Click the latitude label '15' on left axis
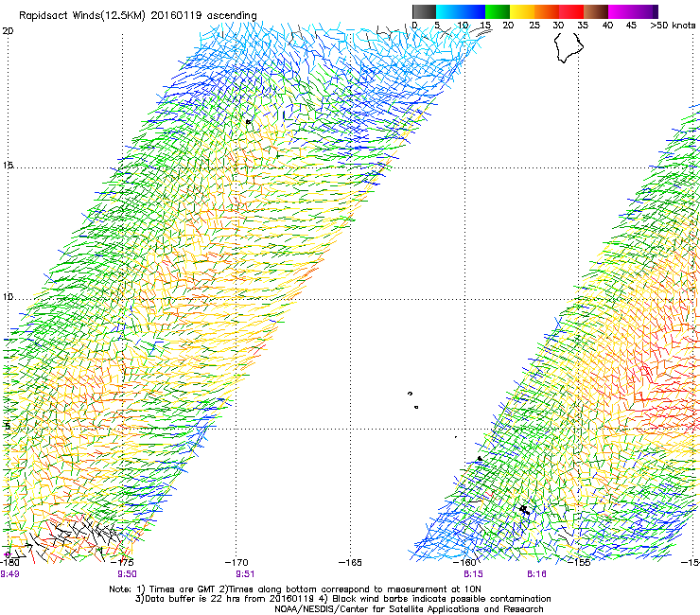700x615 pixels. tap(8, 166)
